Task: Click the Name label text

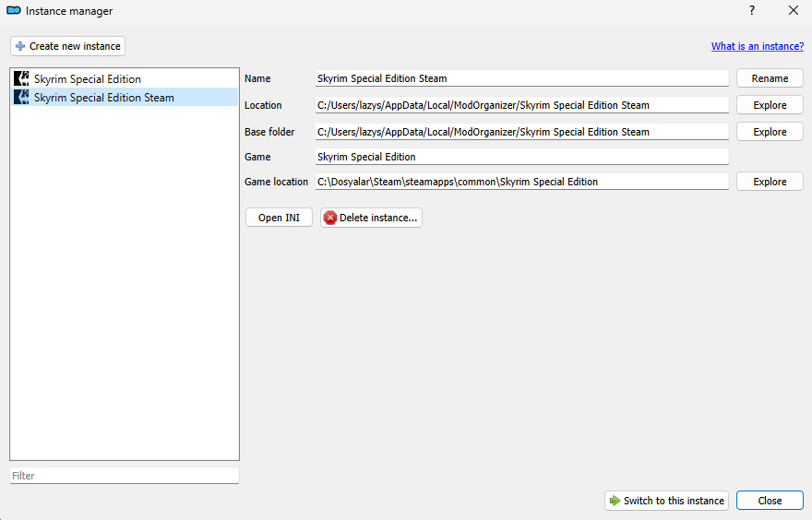Action: tap(257, 78)
